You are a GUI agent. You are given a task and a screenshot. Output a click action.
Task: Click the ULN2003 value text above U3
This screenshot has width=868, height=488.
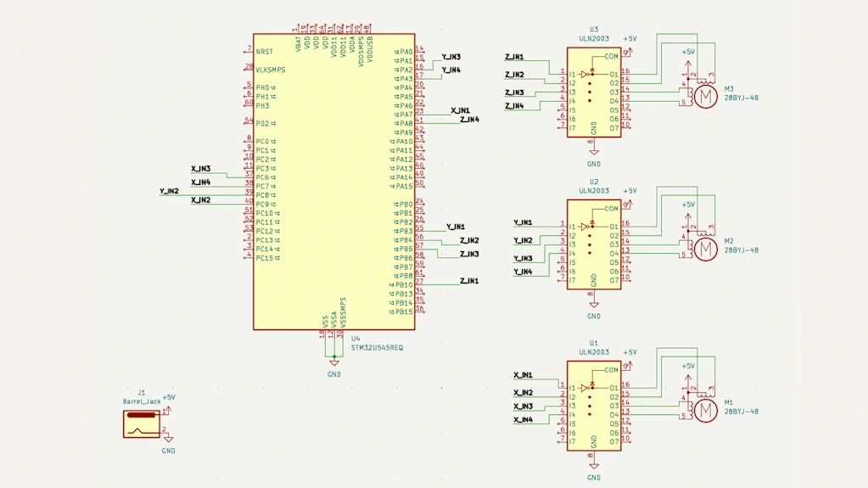(594, 39)
